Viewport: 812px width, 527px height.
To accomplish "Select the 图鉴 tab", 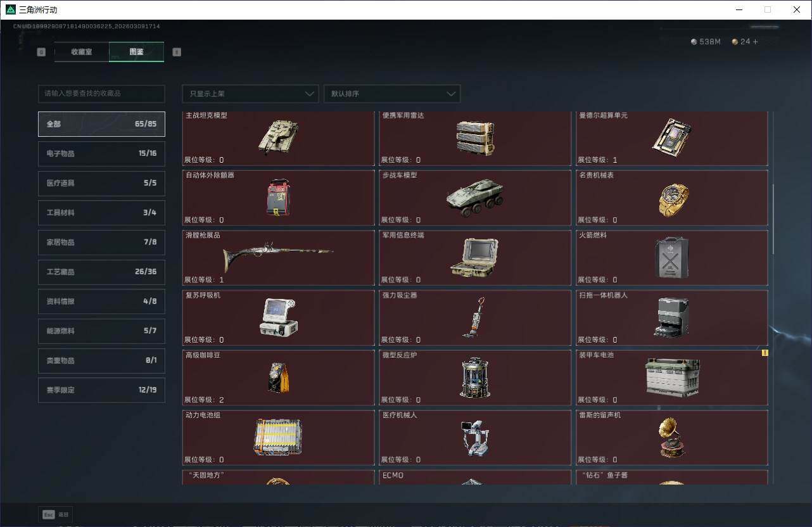I will coord(136,52).
